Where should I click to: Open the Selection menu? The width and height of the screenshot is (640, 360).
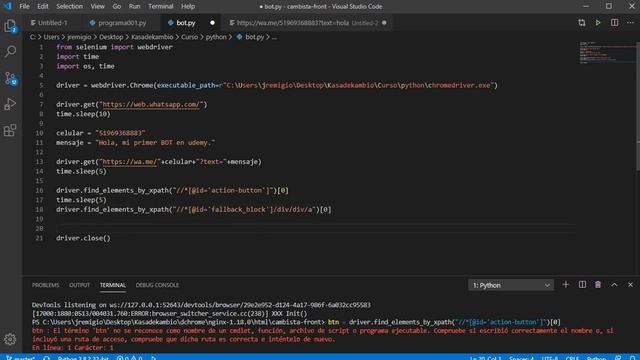pos(69,7)
